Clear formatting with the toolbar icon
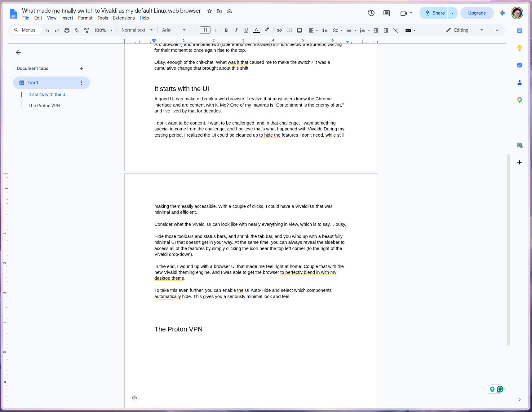Viewport: 532px width, 412px height. (x=396, y=30)
